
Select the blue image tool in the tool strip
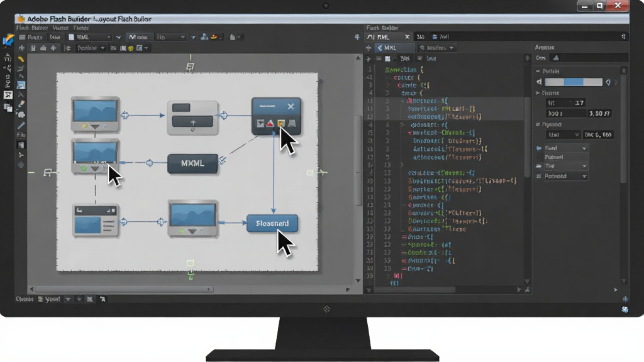click(21, 85)
